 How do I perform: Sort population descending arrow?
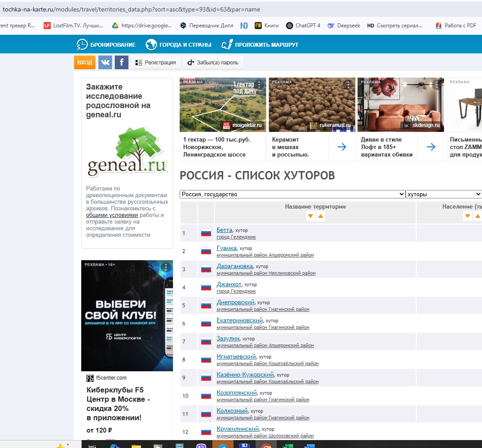pyautogui.click(x=467, y=216)
